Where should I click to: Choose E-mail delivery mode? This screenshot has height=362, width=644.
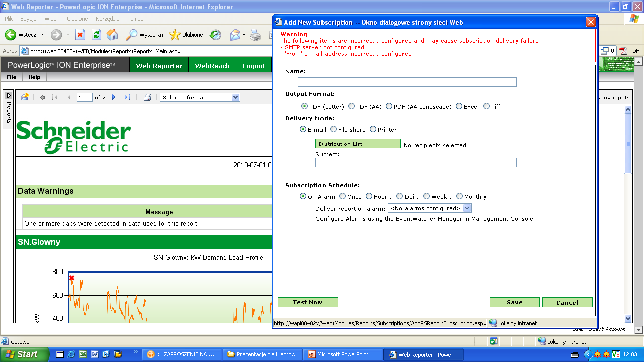point(303,129)
